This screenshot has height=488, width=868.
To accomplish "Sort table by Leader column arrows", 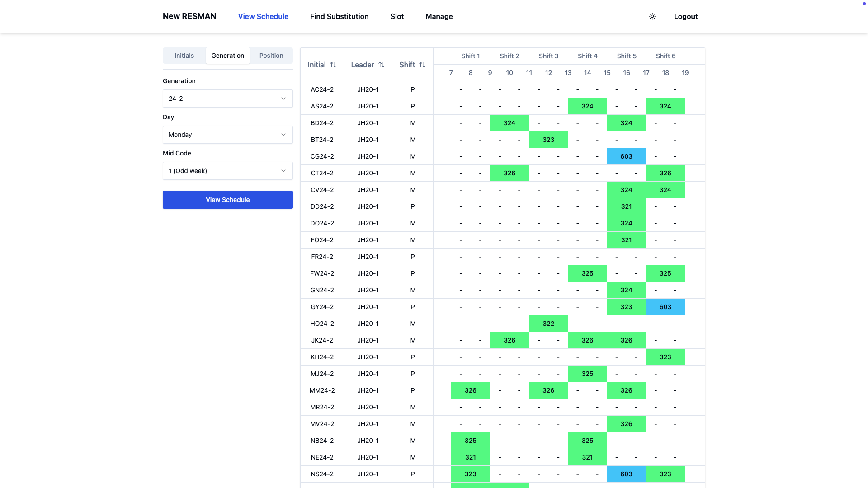I will (382, 65).
